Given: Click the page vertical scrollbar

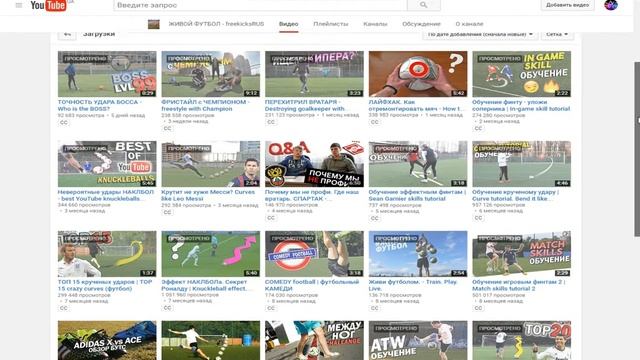Looking at the screenshot, I should point(637,149).
